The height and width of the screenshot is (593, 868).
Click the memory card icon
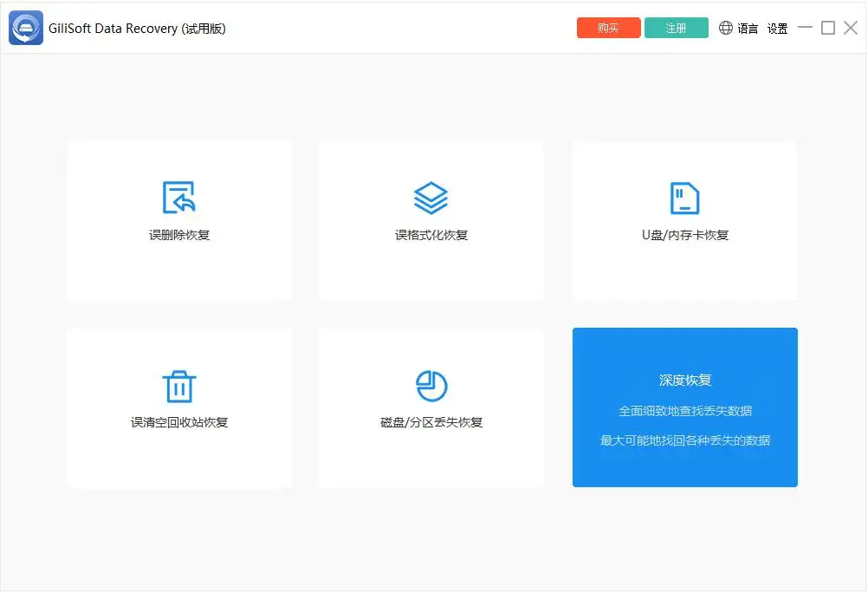click(684, 198)
